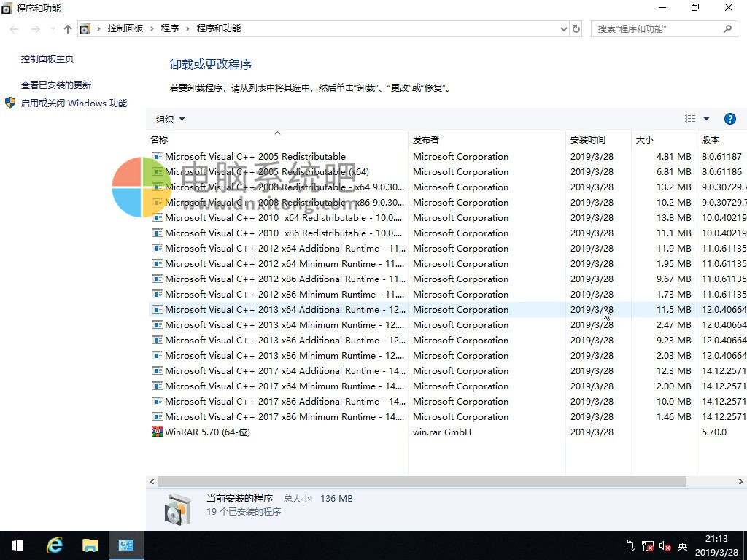This screenshot has width=747, height=560.
Task: Click the scroll left arrow
Action: click(152, 481)
